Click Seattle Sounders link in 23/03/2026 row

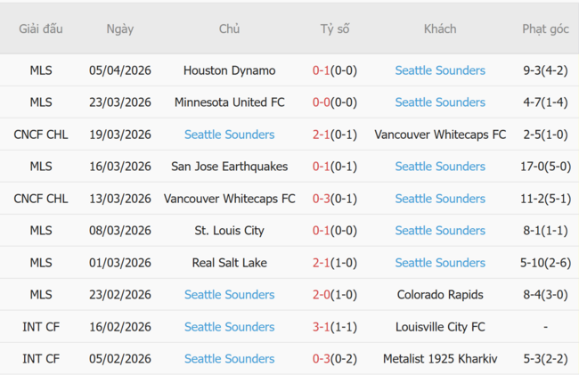tap(440, 102)
